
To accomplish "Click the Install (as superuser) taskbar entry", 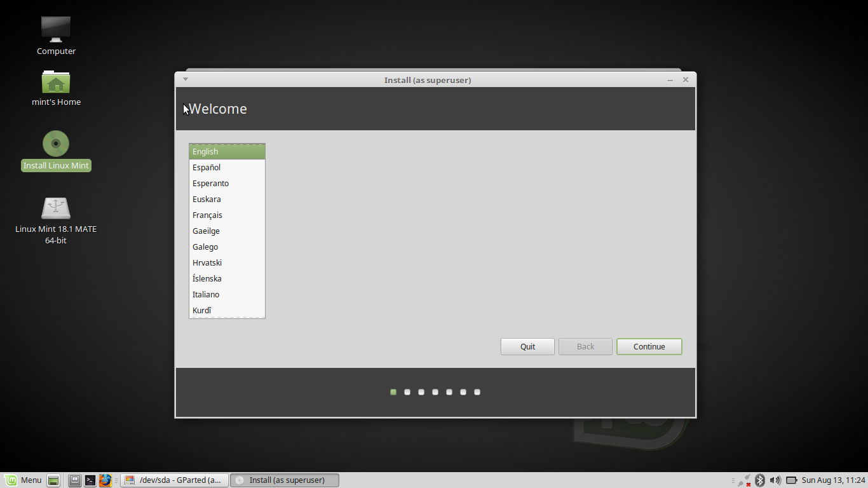I will 284,480.
